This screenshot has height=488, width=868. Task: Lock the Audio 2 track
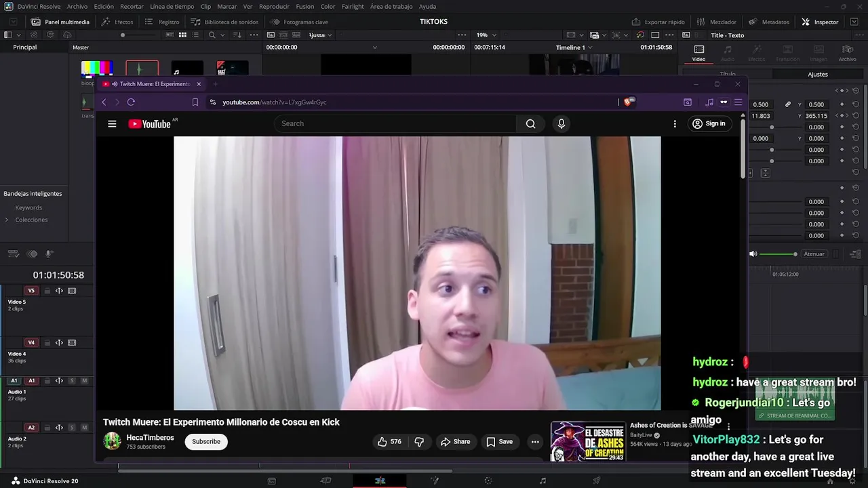coord(47,428)
